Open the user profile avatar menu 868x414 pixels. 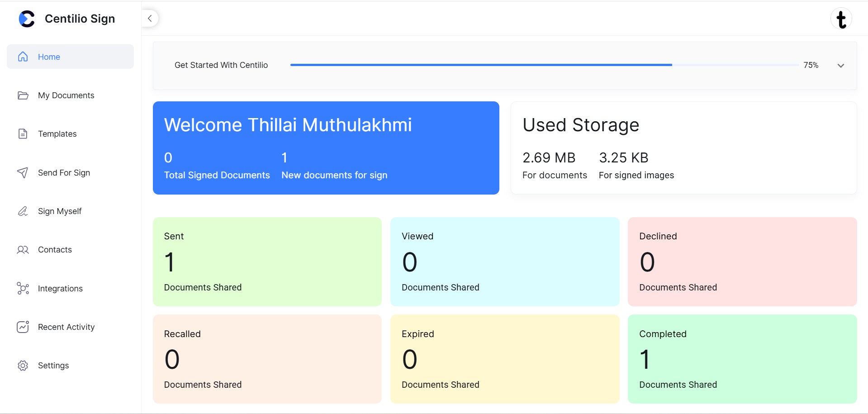pos(842,19)
